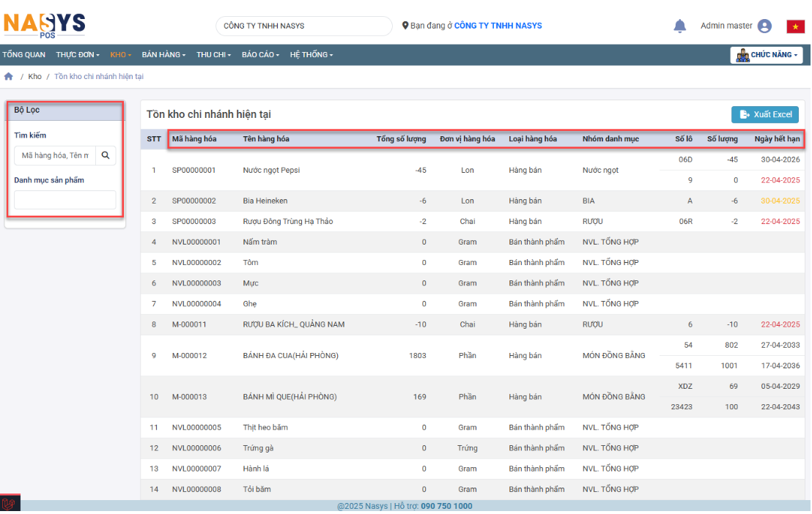This screenshot has height=514, width=812.
Task: Switch language via the Vietnam flag
Action: pos(795,26)
